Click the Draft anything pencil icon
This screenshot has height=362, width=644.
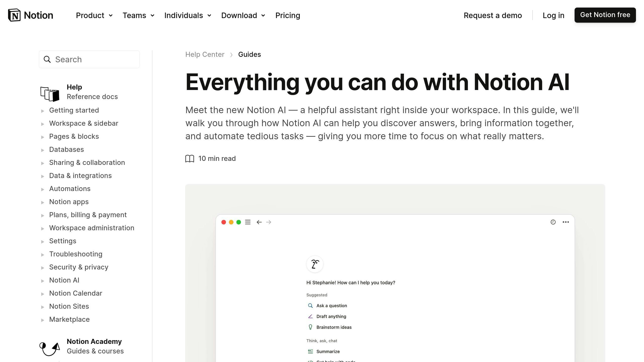click(x=310, y=316)
